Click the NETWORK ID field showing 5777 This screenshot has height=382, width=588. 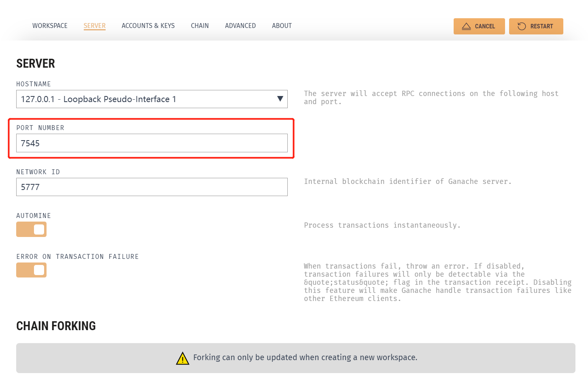[152, 187]
